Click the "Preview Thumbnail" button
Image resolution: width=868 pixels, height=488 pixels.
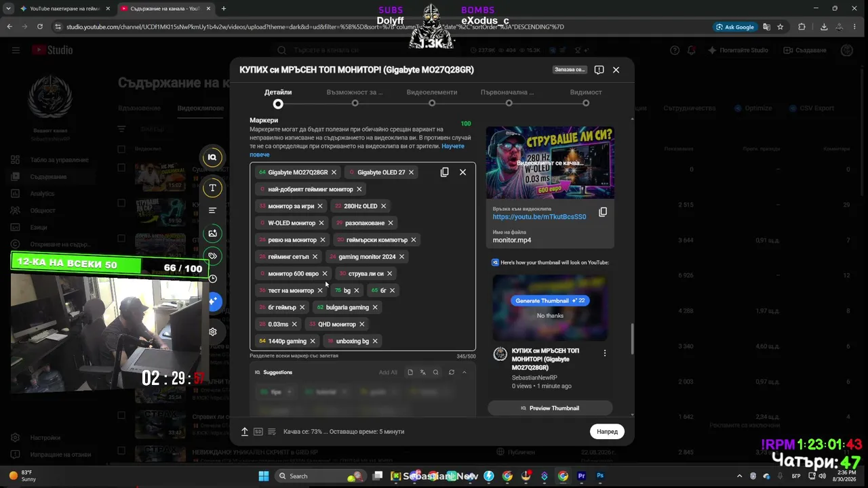(x=550, y=408)
